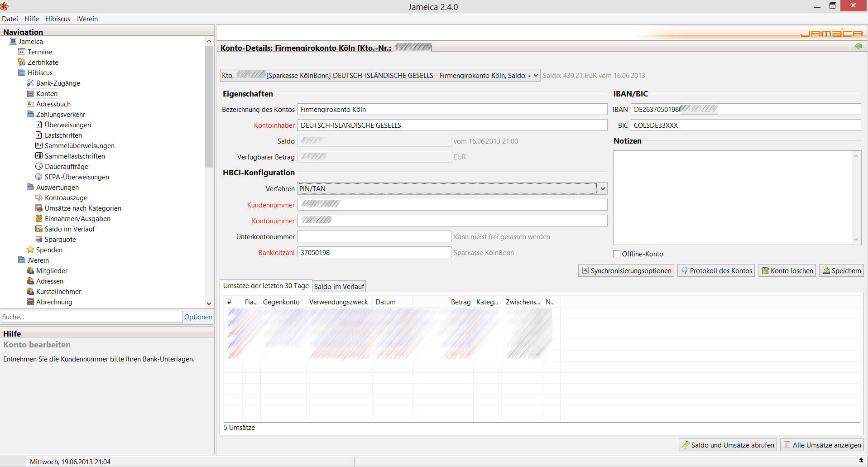Click the navigation tree scrollbar

click(x=209, y=106)
